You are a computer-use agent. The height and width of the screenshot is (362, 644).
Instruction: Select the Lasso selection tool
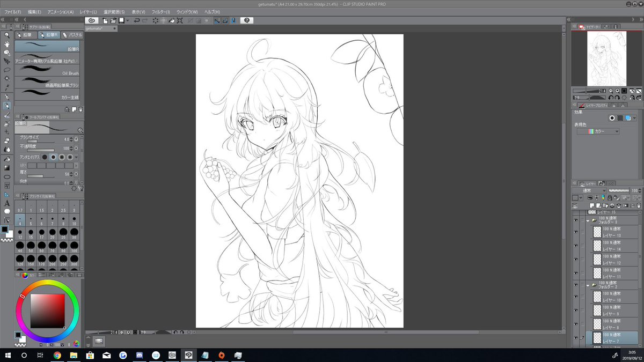pyautogui.click(x=7, y=70)
